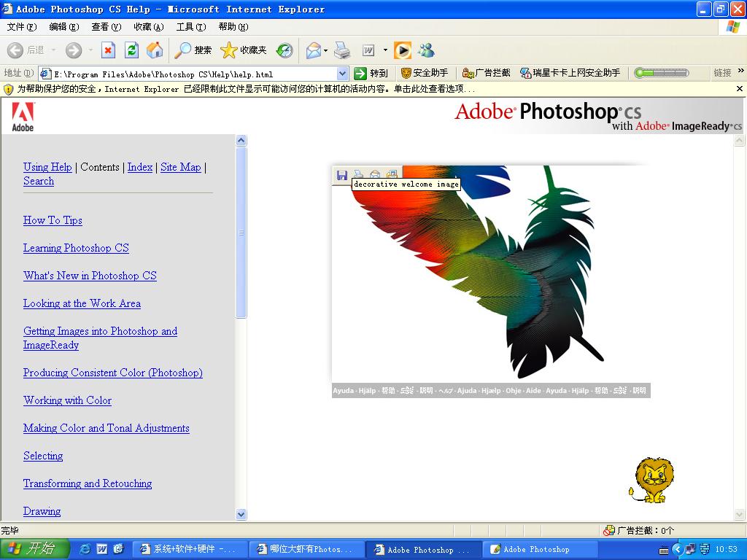Open the Using Help link

(x=47, y=167)
